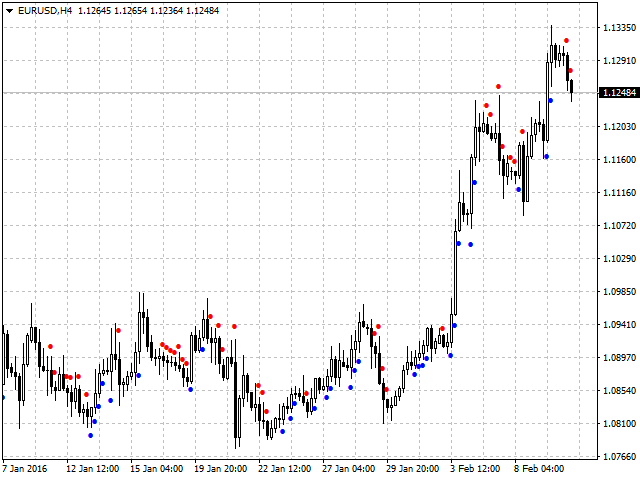Click the price axis label 1.09850
This screenshot has width=640, height=480.
619,291
